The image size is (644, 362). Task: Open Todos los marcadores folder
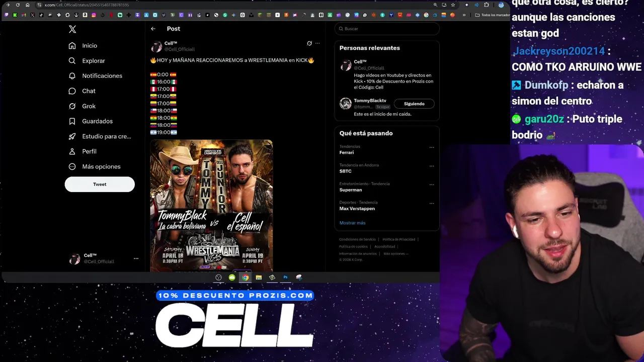tap(493, 15)
